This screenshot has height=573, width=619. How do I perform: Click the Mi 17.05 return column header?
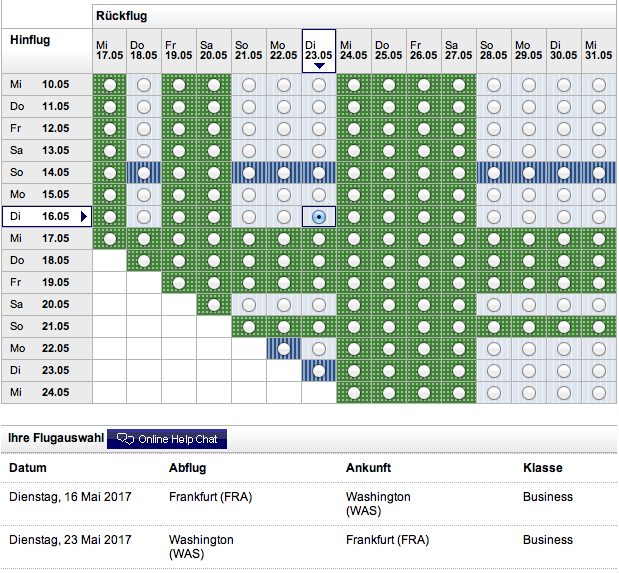pos(110,50)
